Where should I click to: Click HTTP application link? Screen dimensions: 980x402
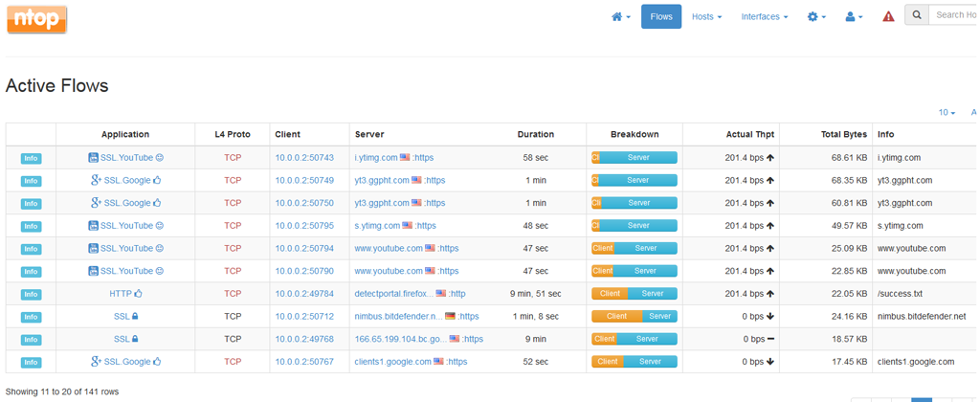pyautogui.click(x=121, y=293)
